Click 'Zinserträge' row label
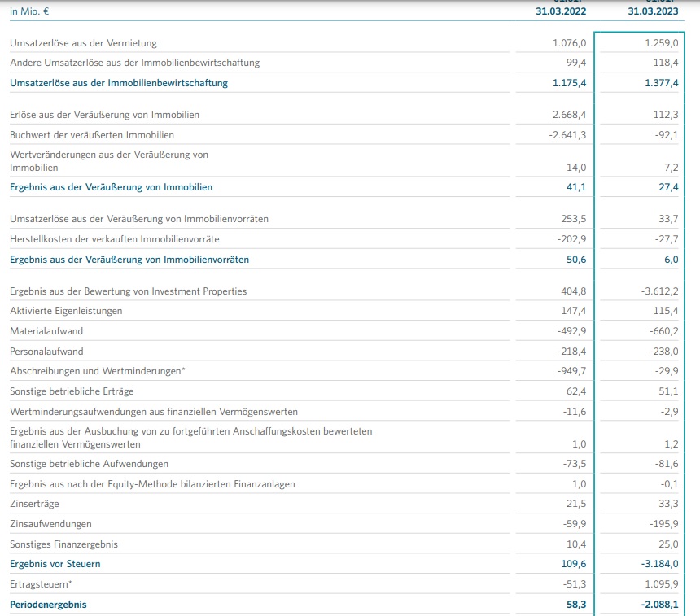700x616 pixels. (x=34, y=504)
